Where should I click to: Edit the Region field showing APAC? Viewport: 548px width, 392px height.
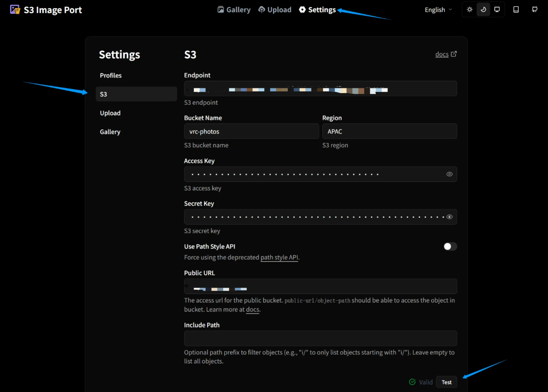coord(390,131)
